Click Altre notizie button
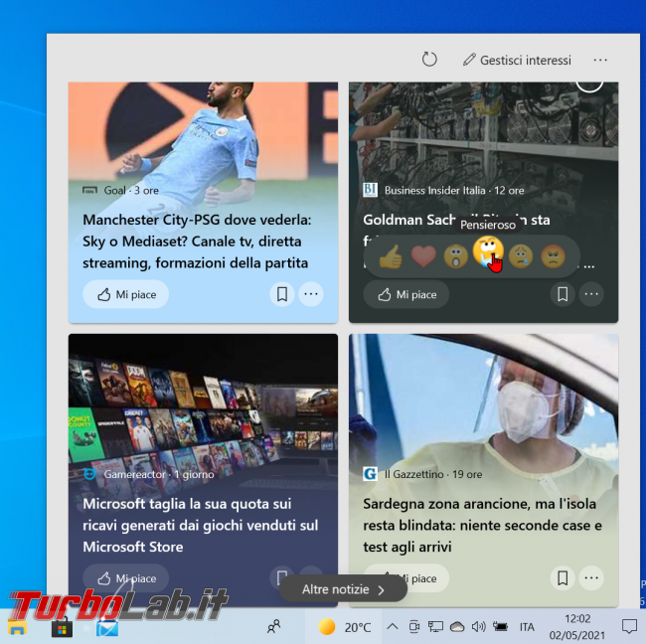 [343, 589]
